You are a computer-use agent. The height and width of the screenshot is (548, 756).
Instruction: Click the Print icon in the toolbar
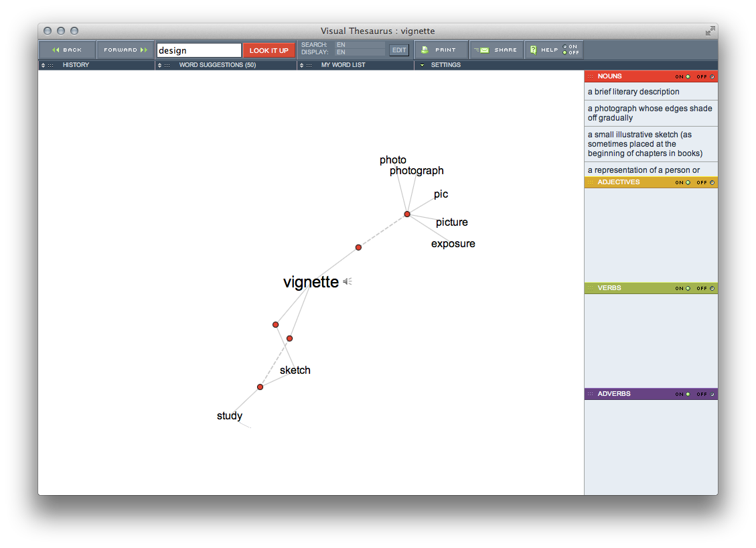[x=425, y=50]
